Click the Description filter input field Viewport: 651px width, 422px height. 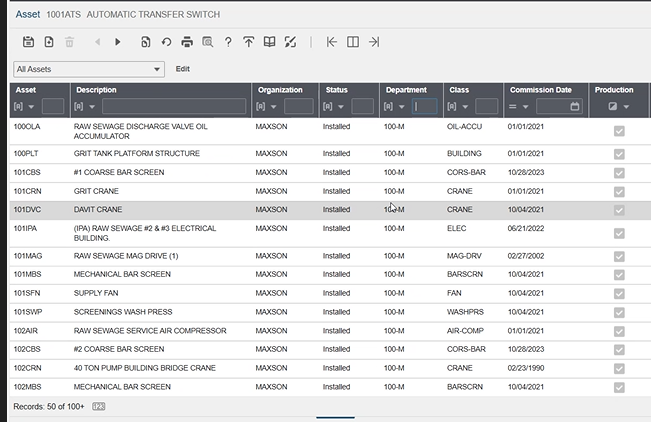click(174, 106)
